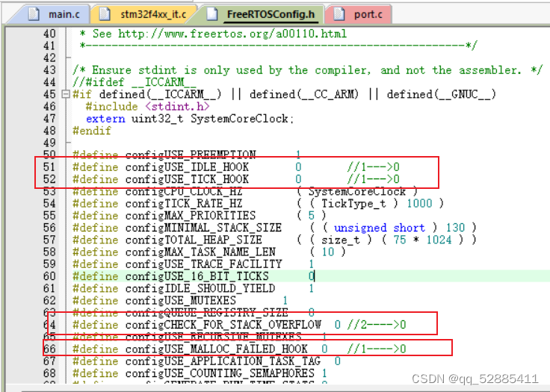This screenshot has height=392, width=550.
Task: Click the configUSE_TICK_HOOK definition
Action: (187, 179)
